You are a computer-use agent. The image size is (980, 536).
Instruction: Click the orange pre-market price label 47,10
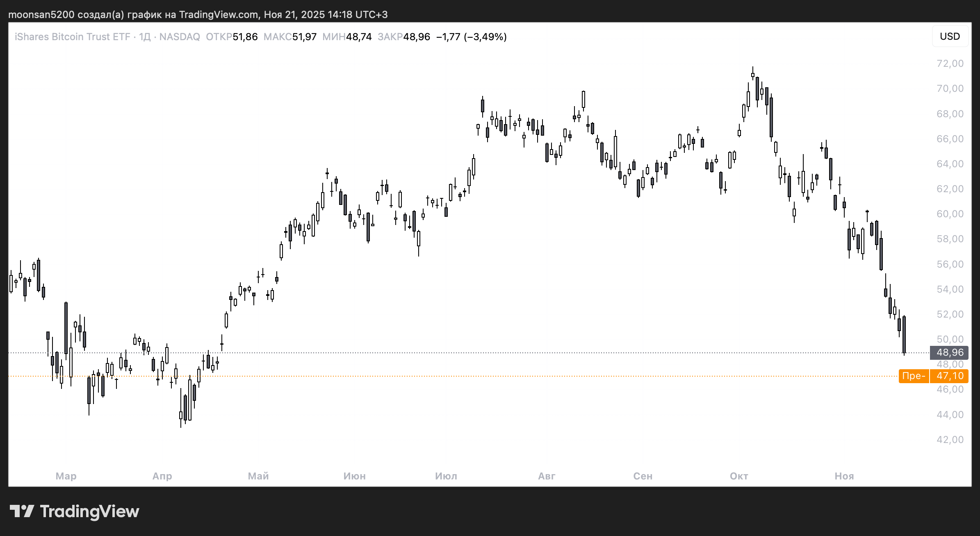coord(950,376)
